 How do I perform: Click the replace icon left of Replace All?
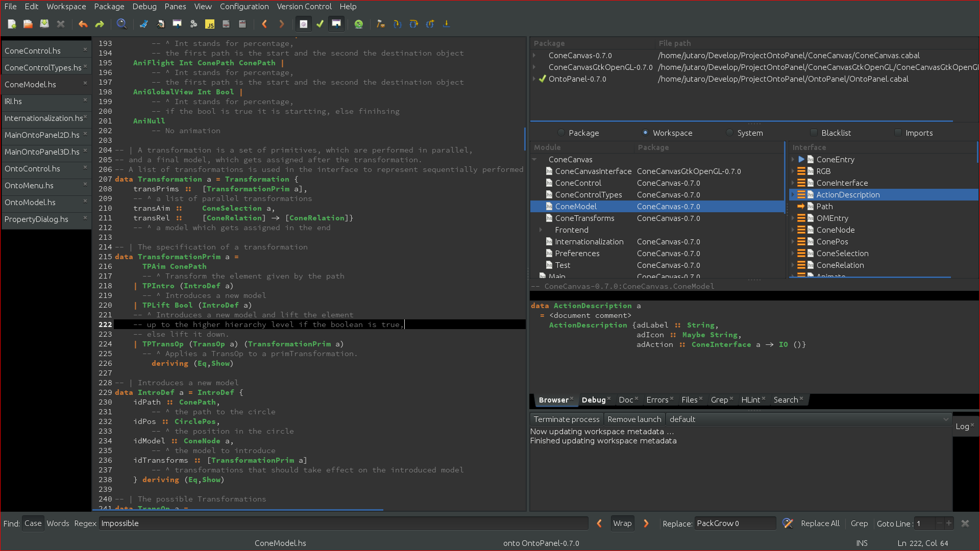click(788, 523)
